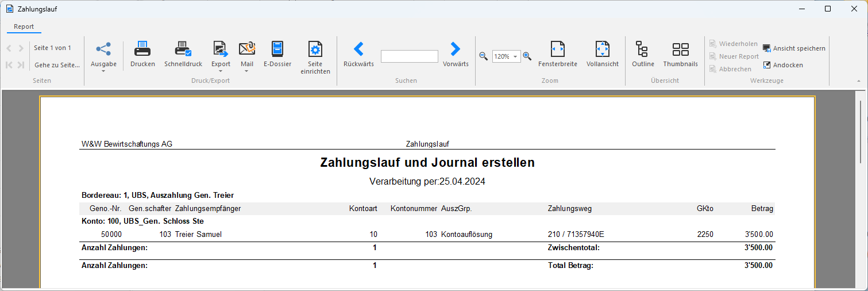Image resolution: width=868 pixels, height=291 pixels.
Task: Click the Zahlungsempfänger column header
Action: click(207, 208)
